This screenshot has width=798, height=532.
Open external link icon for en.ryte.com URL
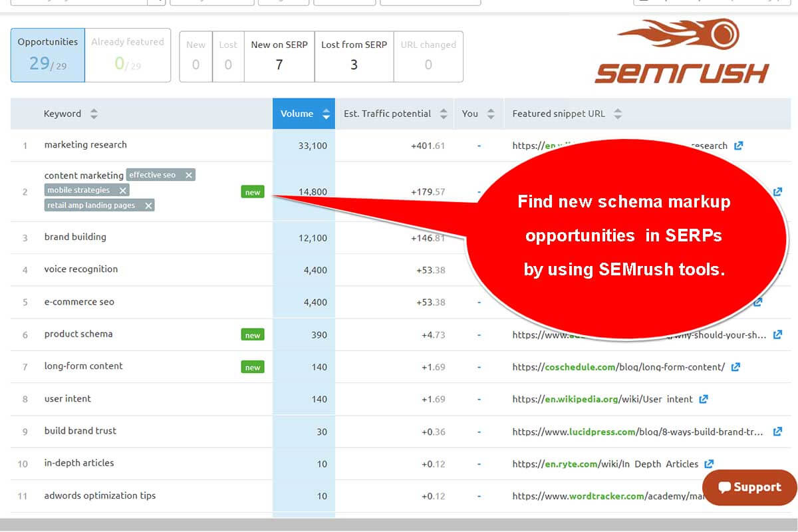[709, 464]
